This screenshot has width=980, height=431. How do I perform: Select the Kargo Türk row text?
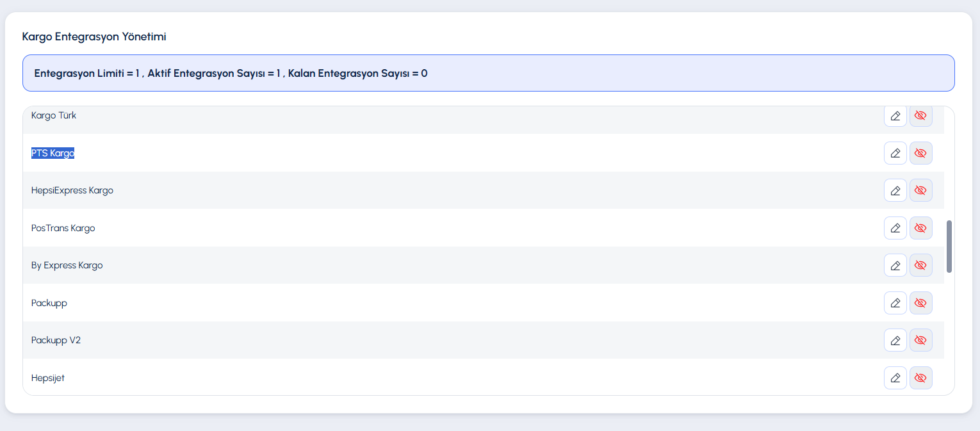coord(54,115)
